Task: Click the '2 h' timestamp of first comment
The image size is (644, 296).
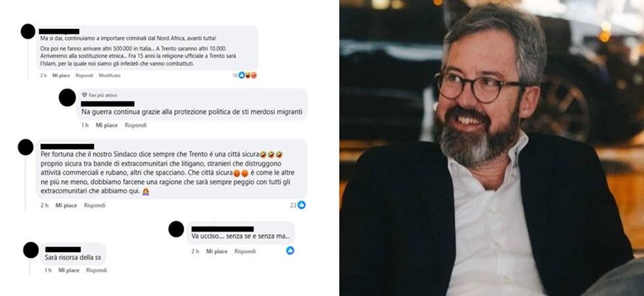Action: [43, 76]
